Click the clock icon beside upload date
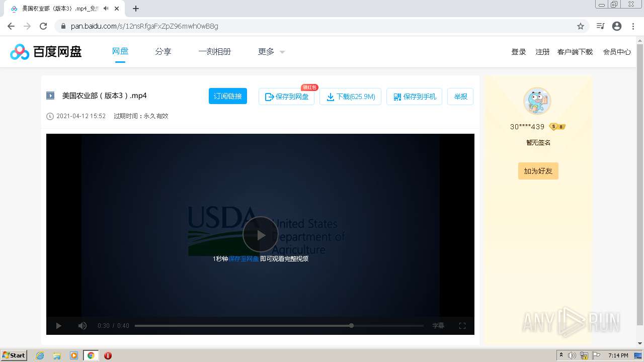 [50, 116]
